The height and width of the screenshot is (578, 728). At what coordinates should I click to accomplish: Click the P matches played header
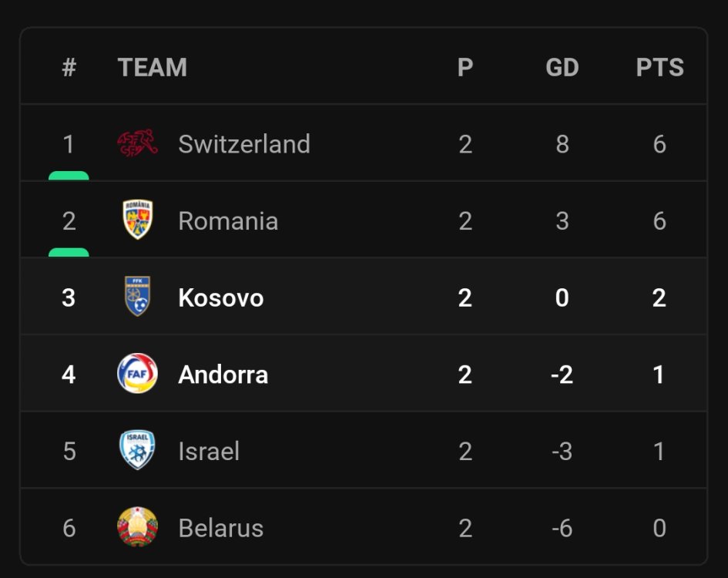pyautogui.click(x=465, y=68)
